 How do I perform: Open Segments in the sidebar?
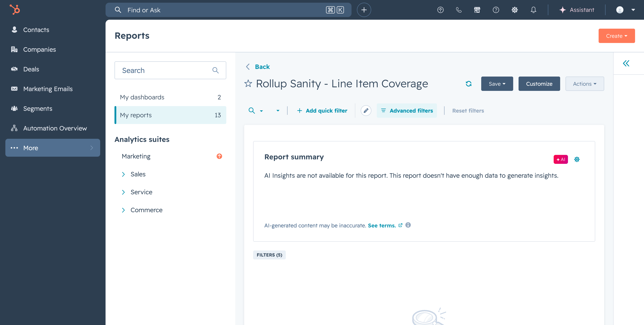coord(53,108)
